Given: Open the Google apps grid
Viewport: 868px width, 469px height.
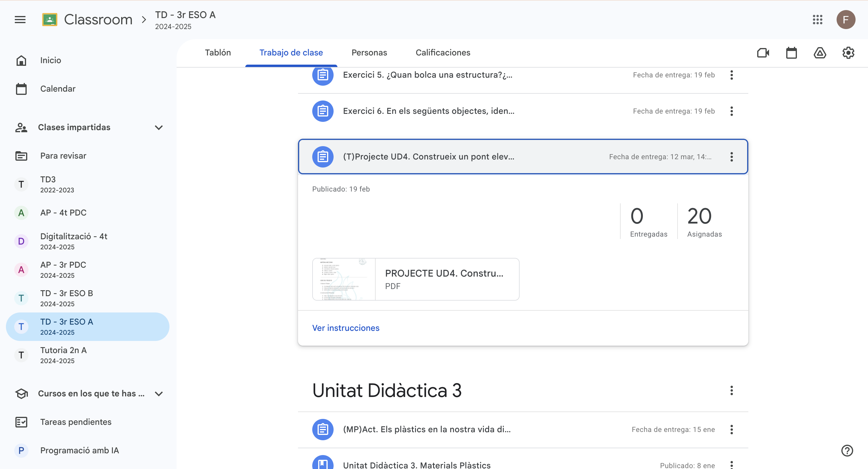Looking at the screenshot, I should click(817, 20).
